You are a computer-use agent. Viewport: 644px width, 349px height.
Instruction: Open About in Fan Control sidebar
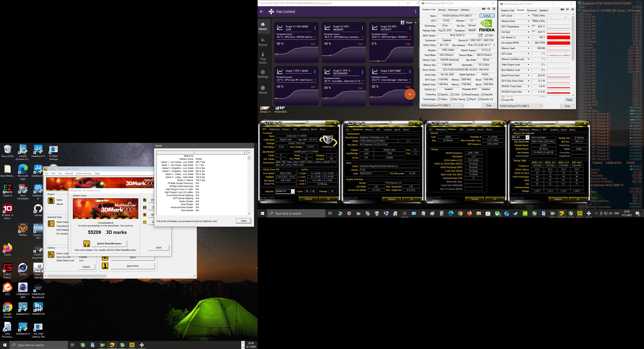263,90
